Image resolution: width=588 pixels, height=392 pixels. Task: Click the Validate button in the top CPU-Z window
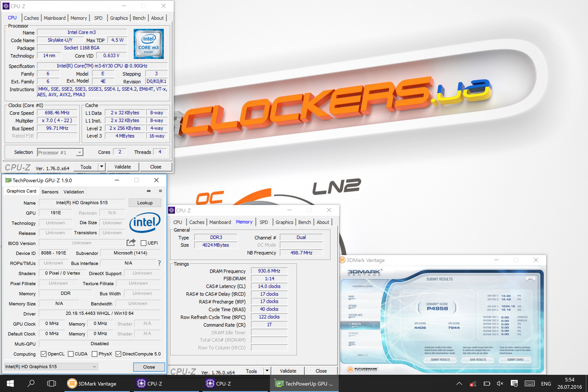pos(122,167)
